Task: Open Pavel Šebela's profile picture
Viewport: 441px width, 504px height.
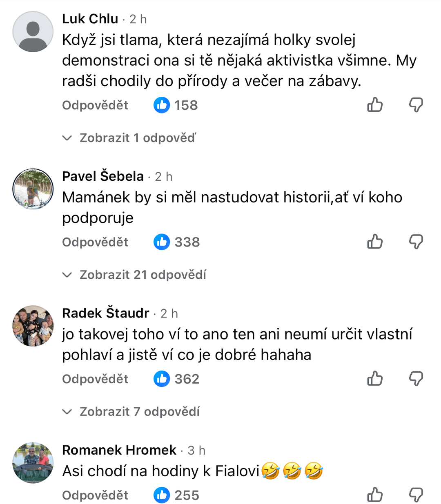Action: pos(33,189)
